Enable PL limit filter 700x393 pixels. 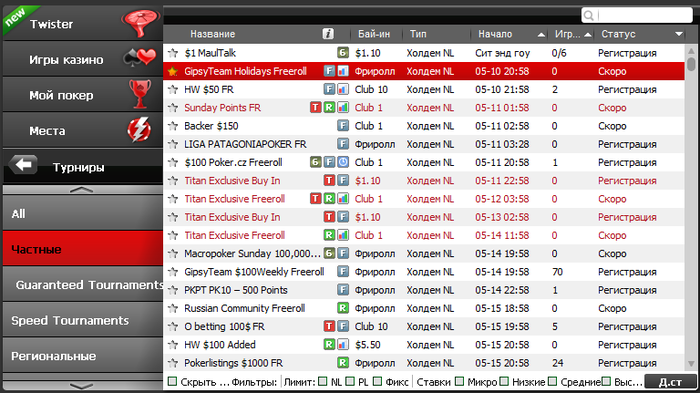[350, 381]
